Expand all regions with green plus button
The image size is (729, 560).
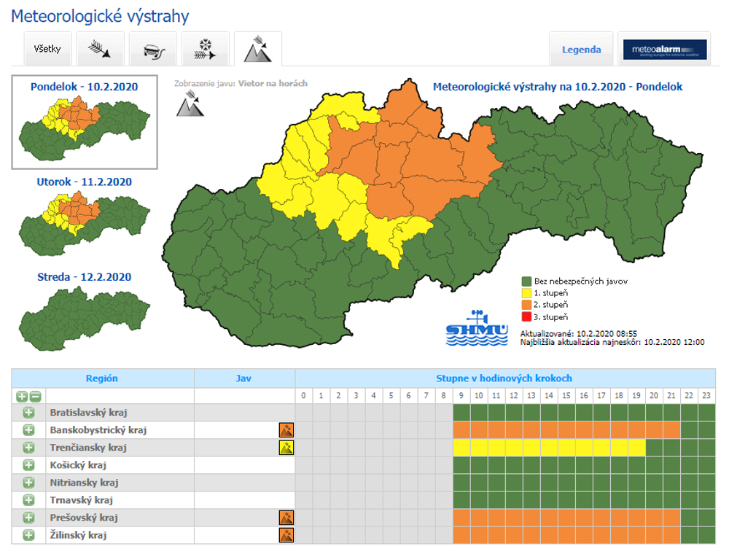click(x=22, y=396)
